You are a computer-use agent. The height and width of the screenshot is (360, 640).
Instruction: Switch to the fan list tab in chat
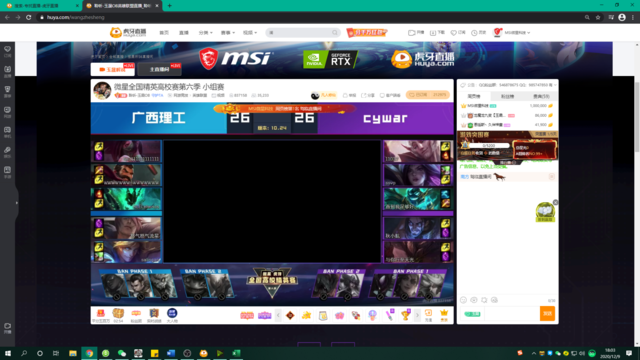tap(507, 96)
